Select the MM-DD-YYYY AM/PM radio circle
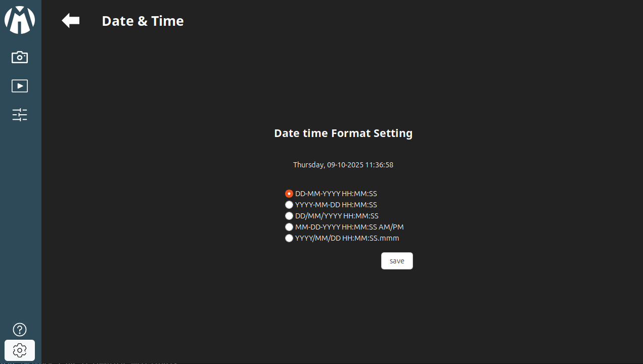Image resolution: width=643 pixels, height=364 pixels. 289,227
